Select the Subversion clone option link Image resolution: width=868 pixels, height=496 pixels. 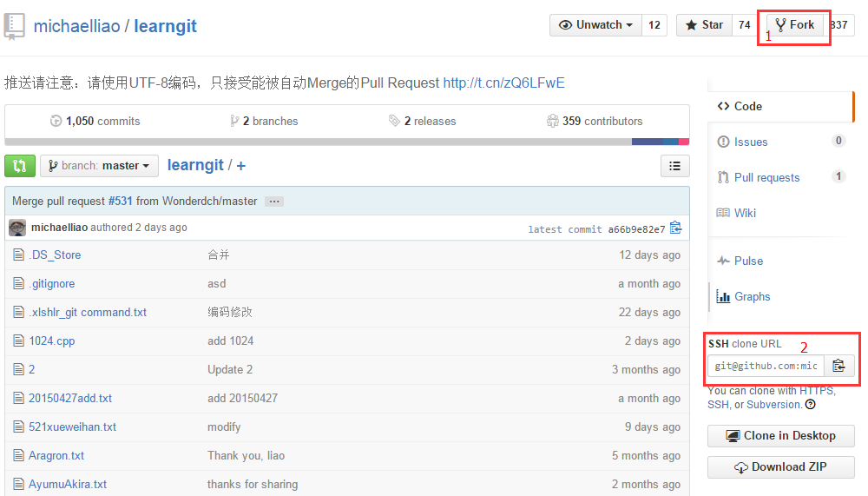coord(773,405)
